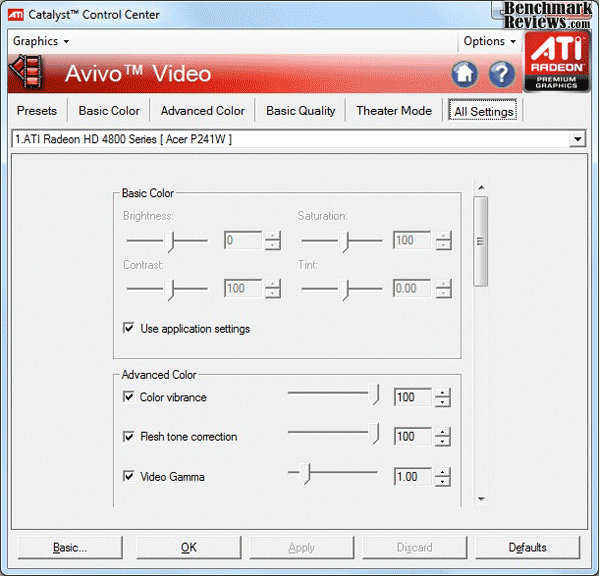Click the Video Gamma 1.00 value field
Screen dimensions: 600x576
412,476
